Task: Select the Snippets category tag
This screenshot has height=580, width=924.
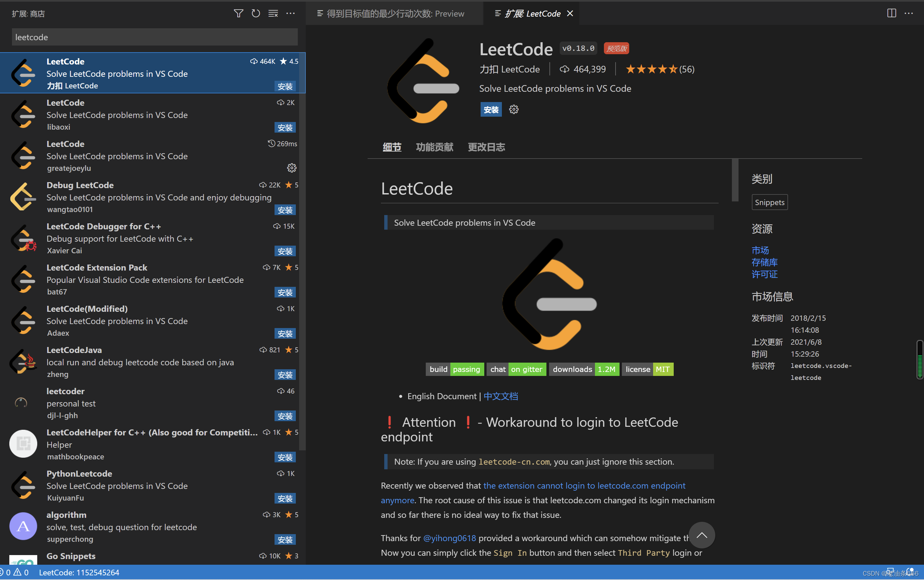Action: click(x=769, y=202)
